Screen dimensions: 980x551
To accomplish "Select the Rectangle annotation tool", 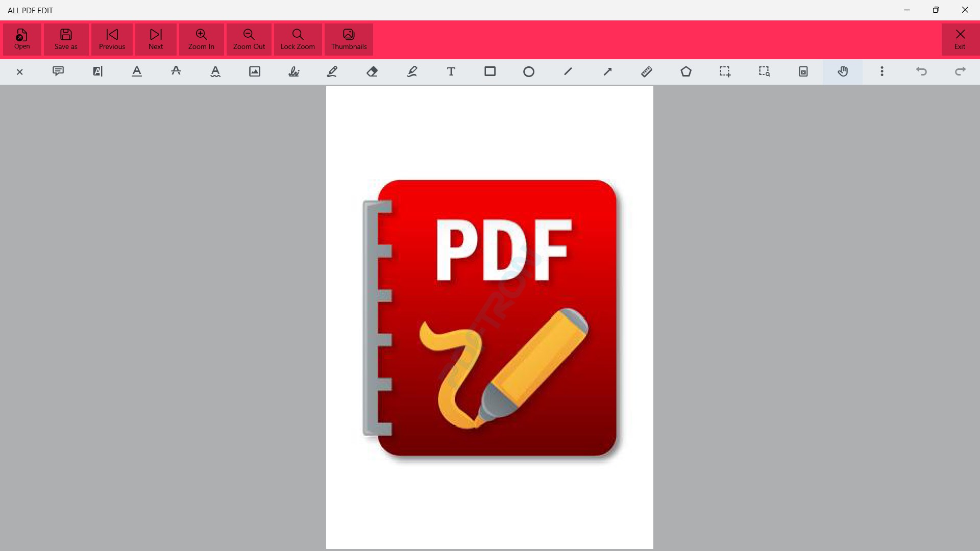I will (x=489, y=71).
